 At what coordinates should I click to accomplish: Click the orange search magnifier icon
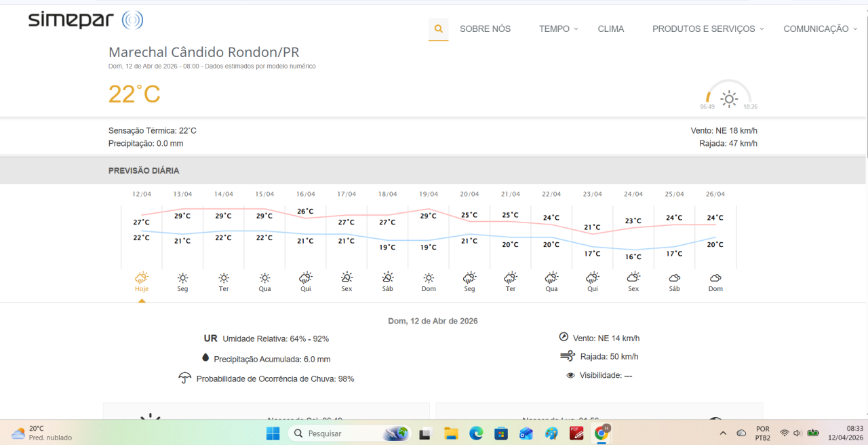[438, 29]
